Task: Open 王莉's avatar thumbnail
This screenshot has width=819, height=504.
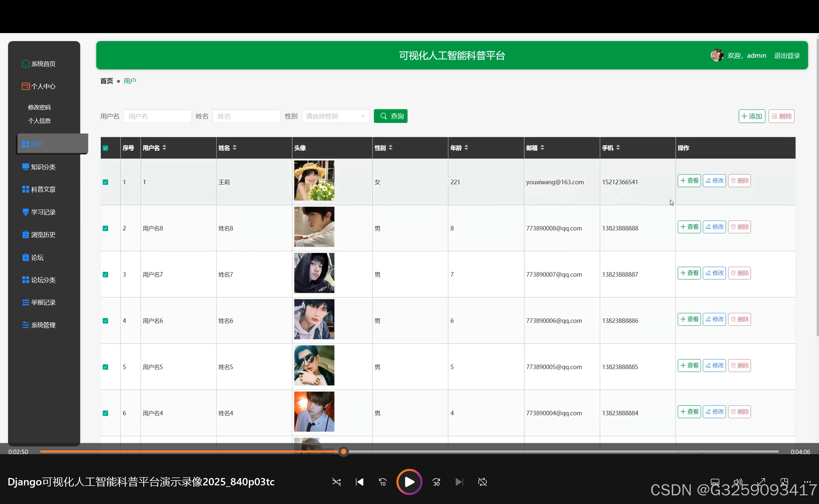Action: [314, 181]
